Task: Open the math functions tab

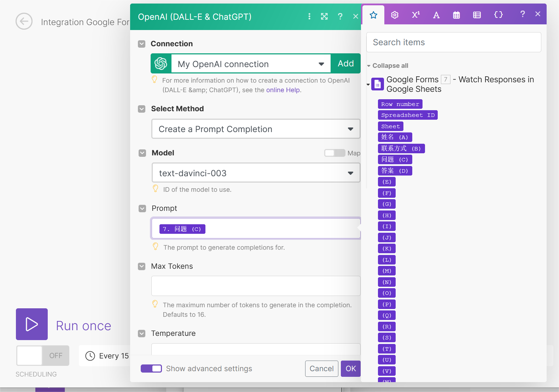Action: (415, 15)
